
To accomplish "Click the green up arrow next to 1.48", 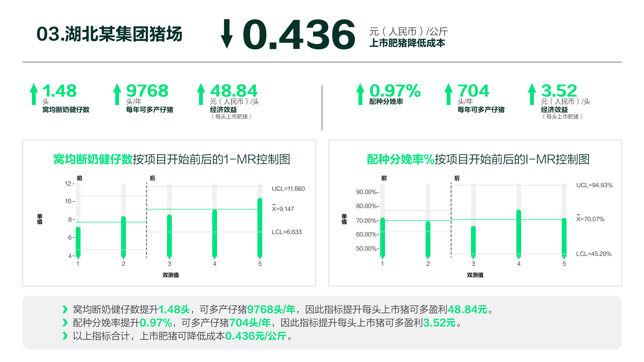I will 34,94.
